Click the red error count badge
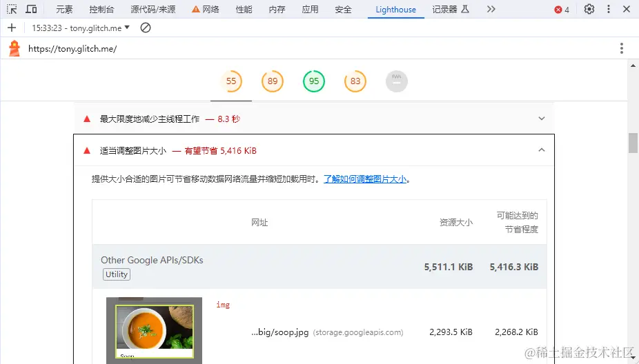 562,10
